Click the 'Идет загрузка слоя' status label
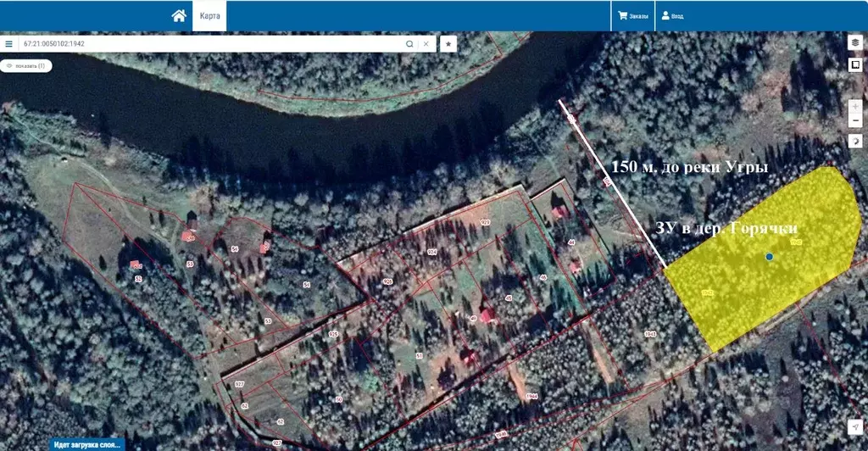The image size is (868, 451). click(86, 444)
